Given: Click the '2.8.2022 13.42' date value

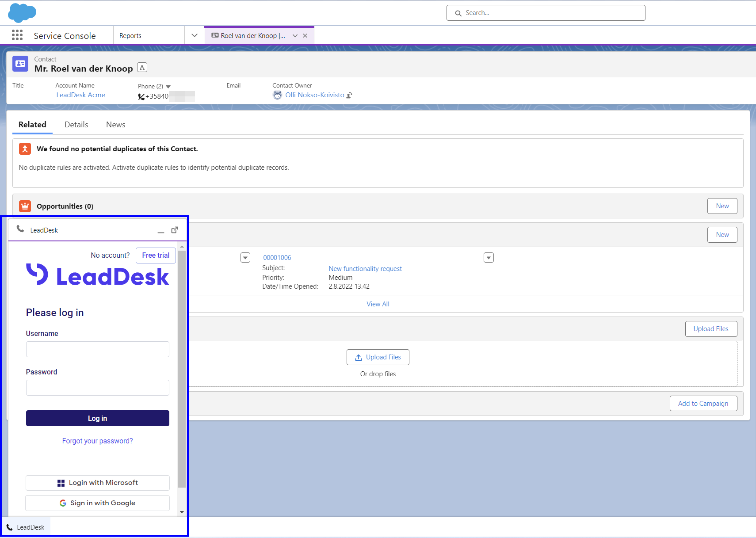Looking at the screenshot, I should click(349, 286).
